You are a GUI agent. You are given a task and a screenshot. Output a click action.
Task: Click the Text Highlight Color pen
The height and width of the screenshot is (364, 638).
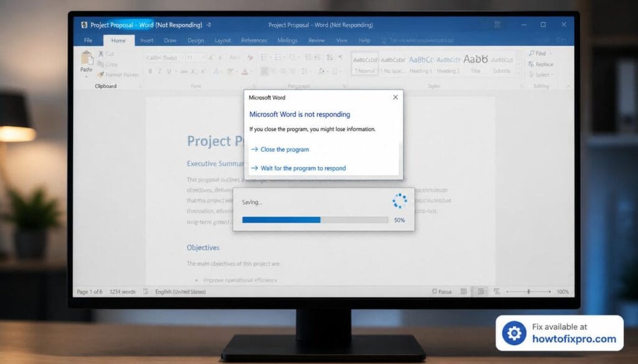tap(230, 72)
